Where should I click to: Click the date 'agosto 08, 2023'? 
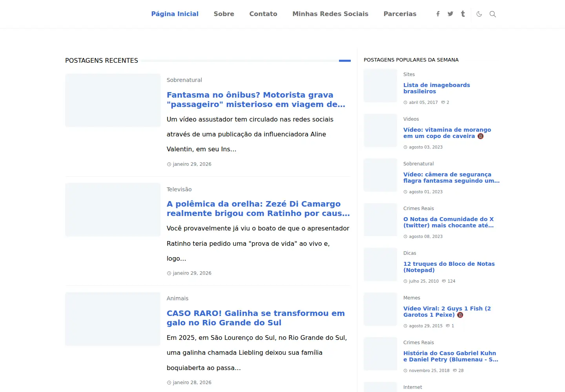pos(426,236)
